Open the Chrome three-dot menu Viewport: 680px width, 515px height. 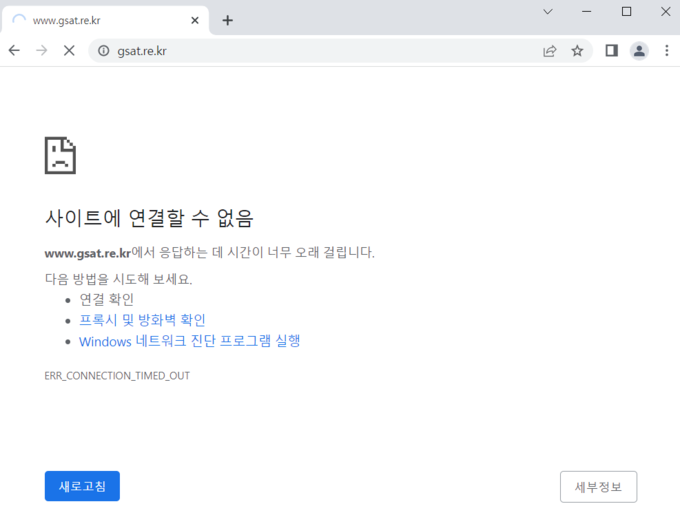[x=667, y=51]
